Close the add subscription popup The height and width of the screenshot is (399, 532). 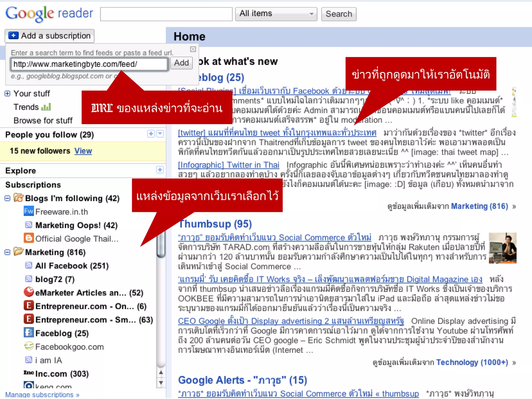point(193,49)
